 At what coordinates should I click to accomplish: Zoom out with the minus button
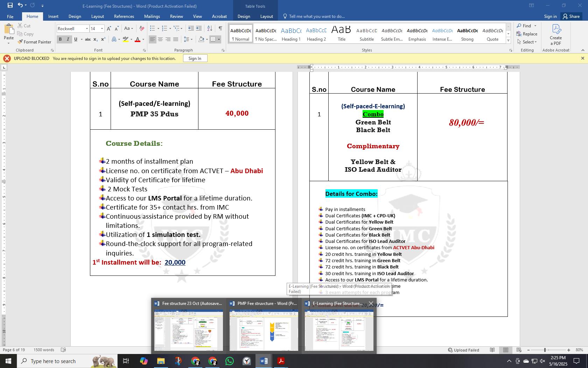(528, 350)
